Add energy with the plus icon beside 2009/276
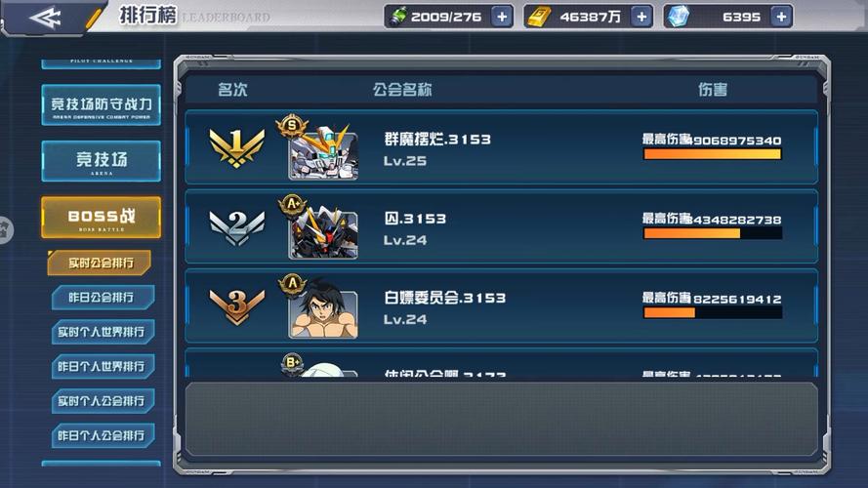The image size is (868, 488). pos(502,18)
